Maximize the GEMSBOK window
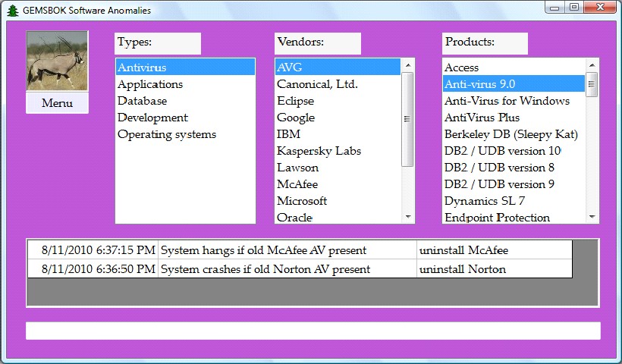The image size is (622, 364). coord(574,8)
